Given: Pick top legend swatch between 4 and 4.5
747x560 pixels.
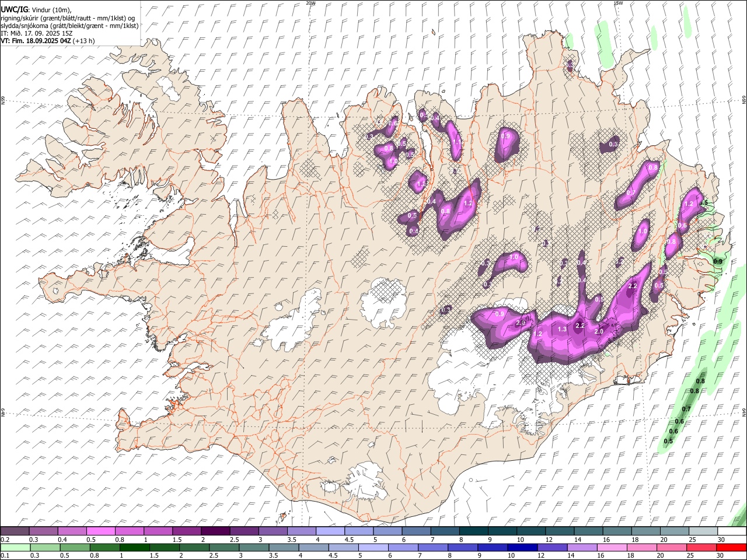Looking at the screenshot, I should (x=330, y=531).
